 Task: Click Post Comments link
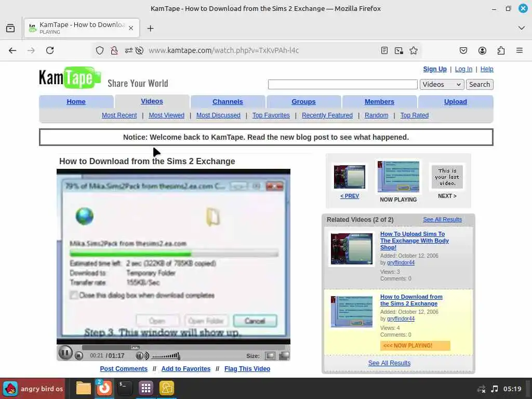tap(124, 369)
